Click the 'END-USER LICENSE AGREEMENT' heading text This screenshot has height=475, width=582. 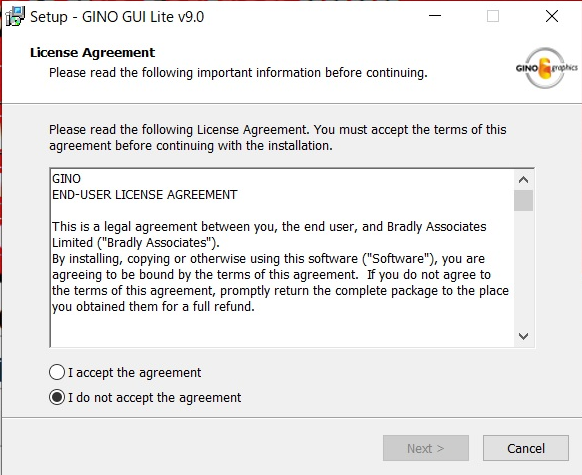pos(144,195)
